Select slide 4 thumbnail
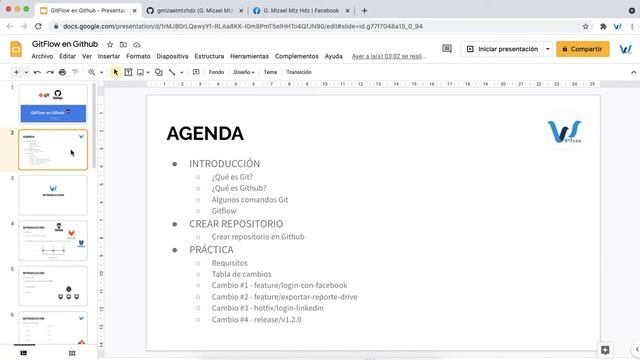 (x=53, y=240)
